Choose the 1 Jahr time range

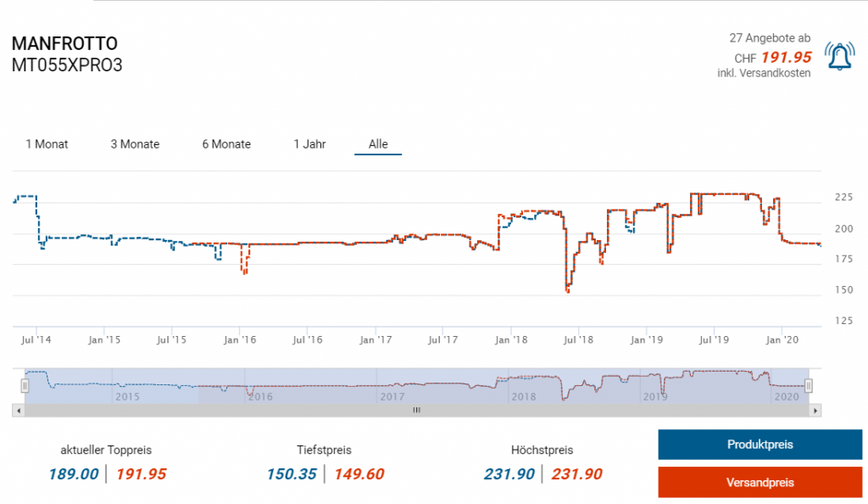point(309,144)
